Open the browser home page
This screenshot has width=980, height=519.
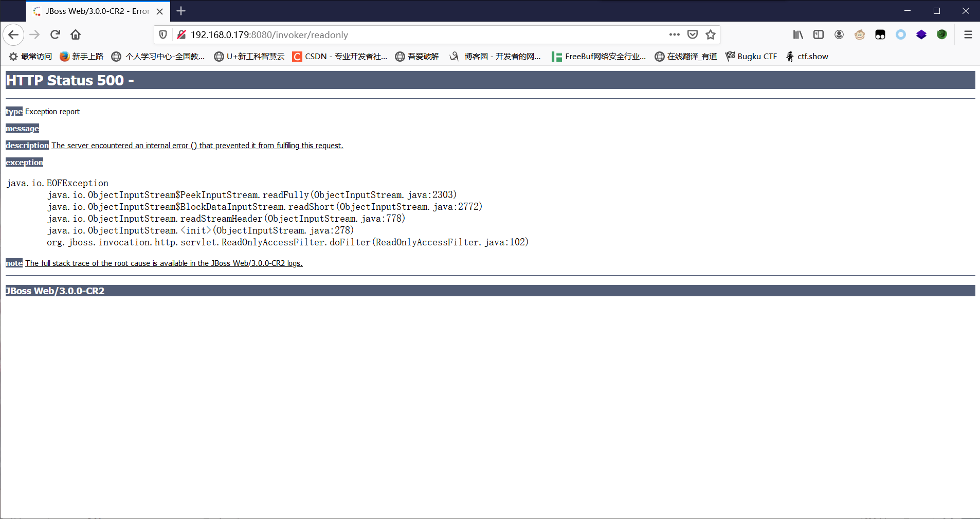click(76, 34)
